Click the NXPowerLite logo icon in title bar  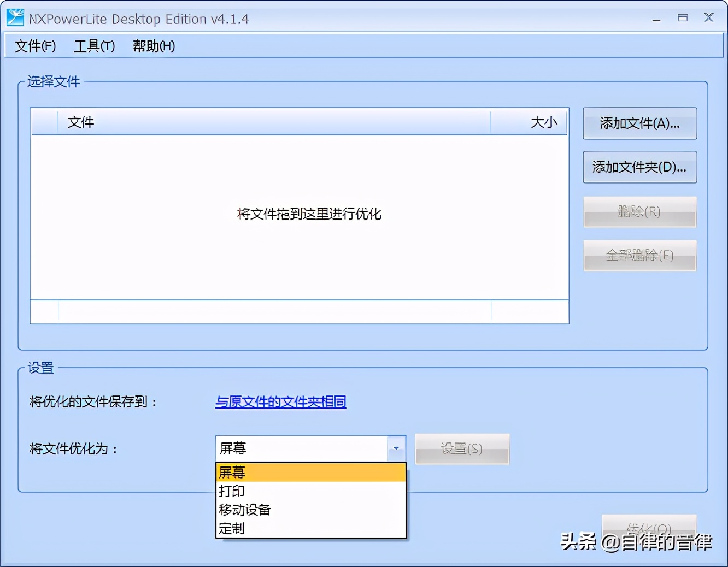pyautogui.click(x=15, y=17)
